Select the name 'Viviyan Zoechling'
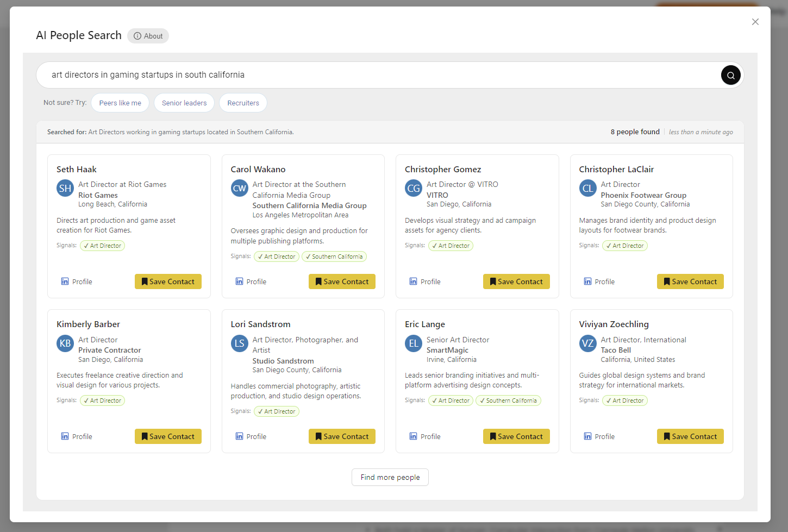The height and width of the screenshot is (532, 788). [x=614, y=324]
